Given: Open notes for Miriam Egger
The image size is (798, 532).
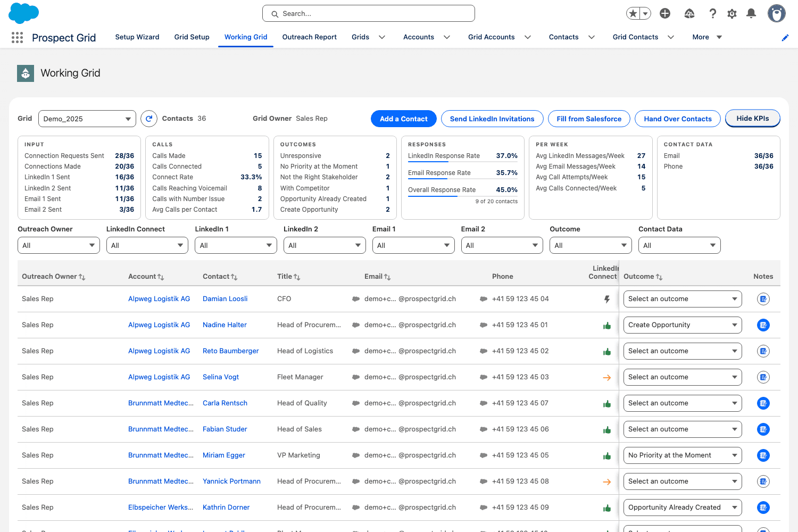Looking at the screenshot, I should (763, 455).
